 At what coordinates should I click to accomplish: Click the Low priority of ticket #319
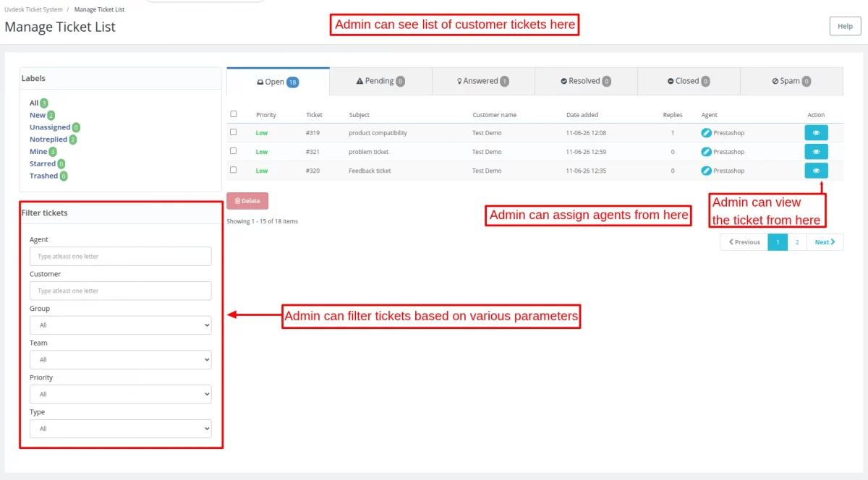pos(262,133)
